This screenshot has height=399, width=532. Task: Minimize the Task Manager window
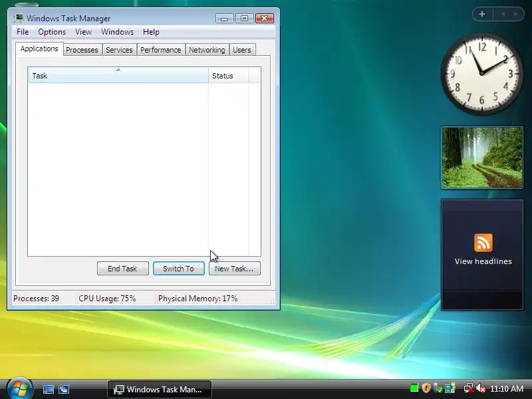pyautogui.click(x=224, y=19)
